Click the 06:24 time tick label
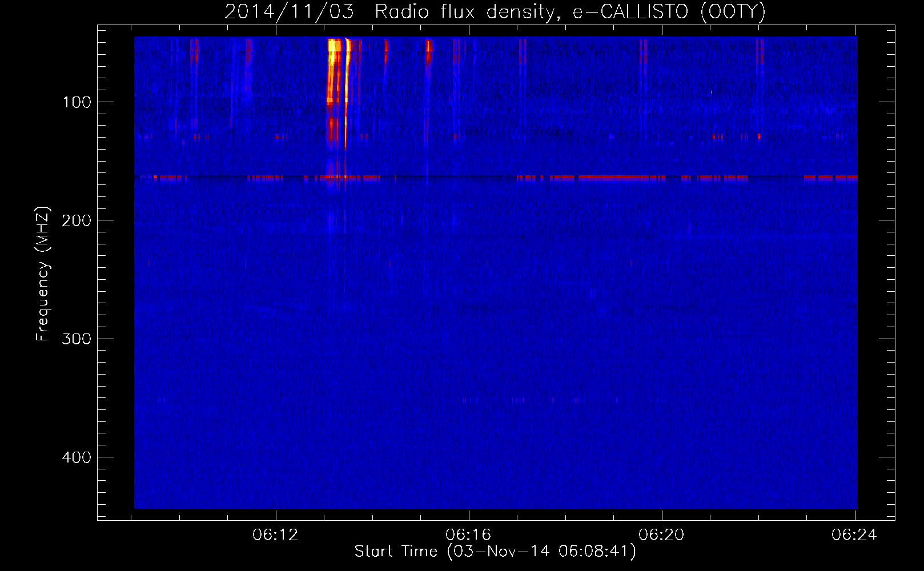This screenshot has height=571, width=924. (x=854, y=535)
